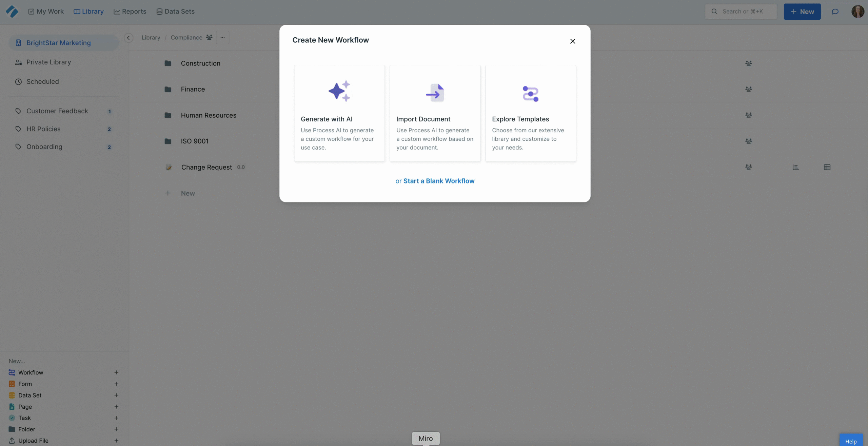This screenshot has width=868, height=446.
Task: Click the New button in the top bar
Action: coord(802,11)
